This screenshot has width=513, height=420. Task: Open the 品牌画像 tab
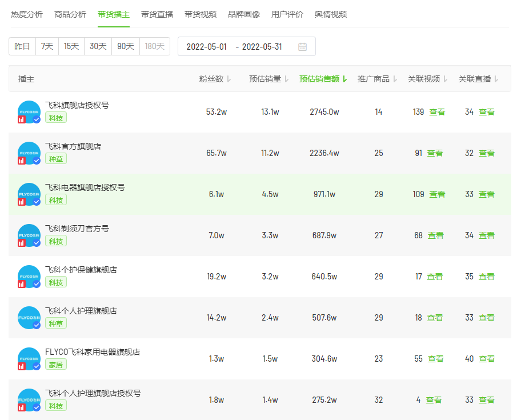(x=244, y=14)
